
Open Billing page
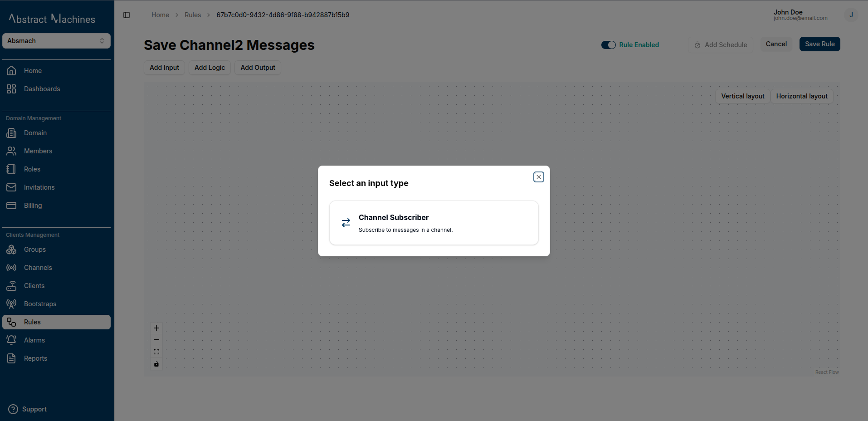coord(56,206)
